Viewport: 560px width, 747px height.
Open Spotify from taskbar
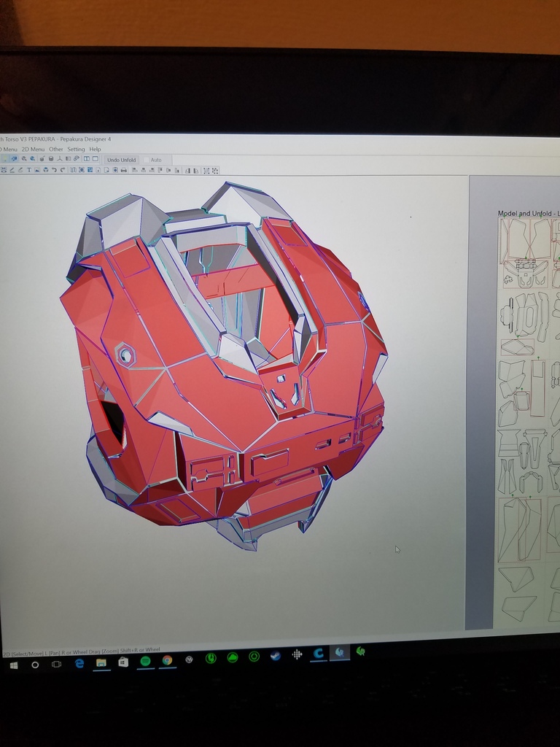145,661
